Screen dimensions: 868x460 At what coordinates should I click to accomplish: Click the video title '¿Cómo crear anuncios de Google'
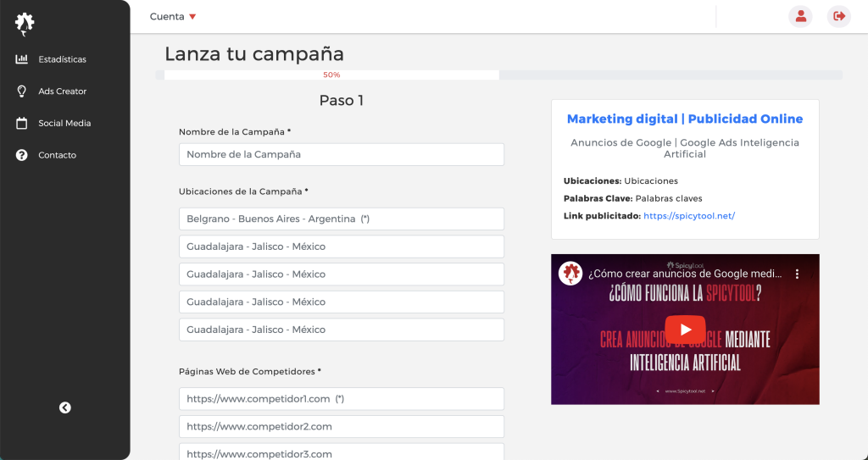[685, 274]
